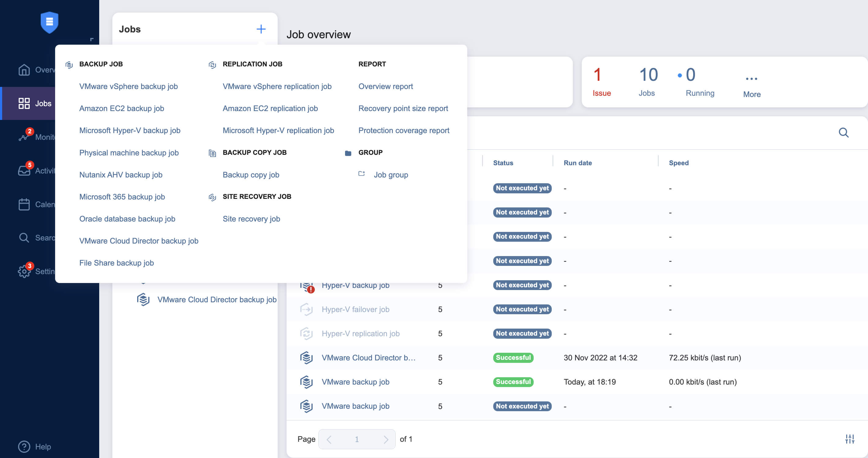The height and width of the screenshot is (458, 868).
Task: Create a VMware vSphere backup job
Action: (128, 86)
